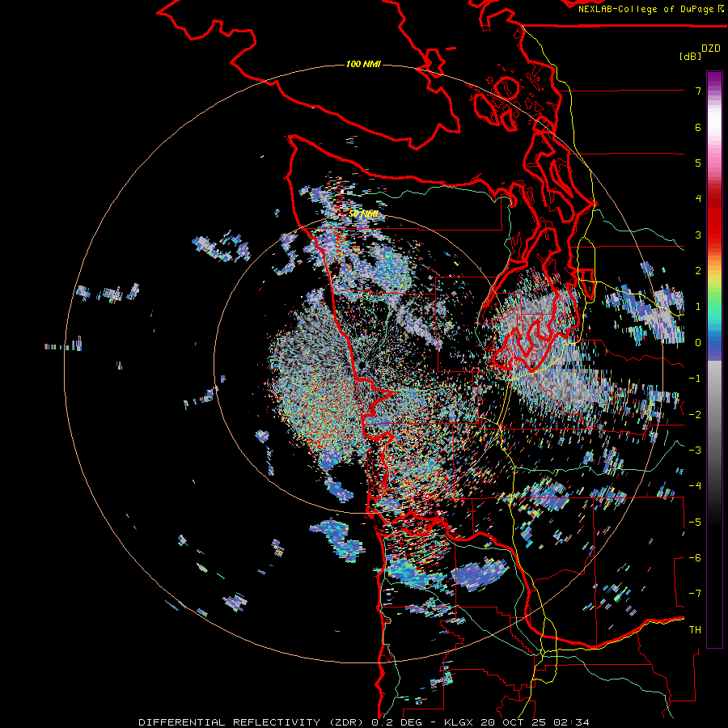This screenshot has height=728, width=728.
Task: Click the NEXLAB-College of DuPage watermark text
Action: click(x=650, y=9)
